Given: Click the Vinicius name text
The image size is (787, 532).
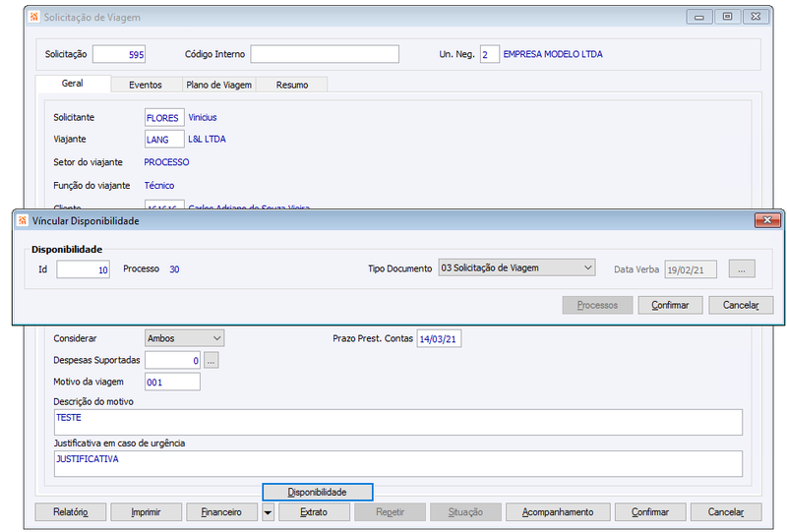Looking at the screenshot, I should pyautogui.click(x=203, y=117).
